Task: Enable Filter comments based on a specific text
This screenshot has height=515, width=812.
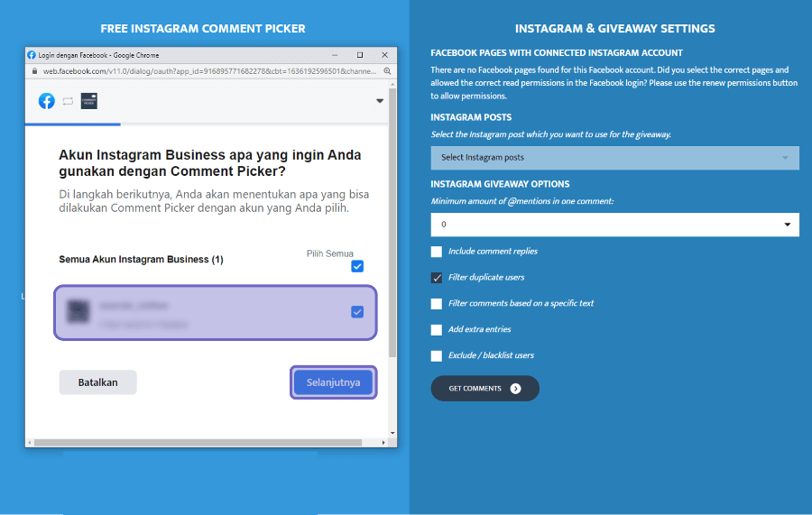Action: [437, 304]
